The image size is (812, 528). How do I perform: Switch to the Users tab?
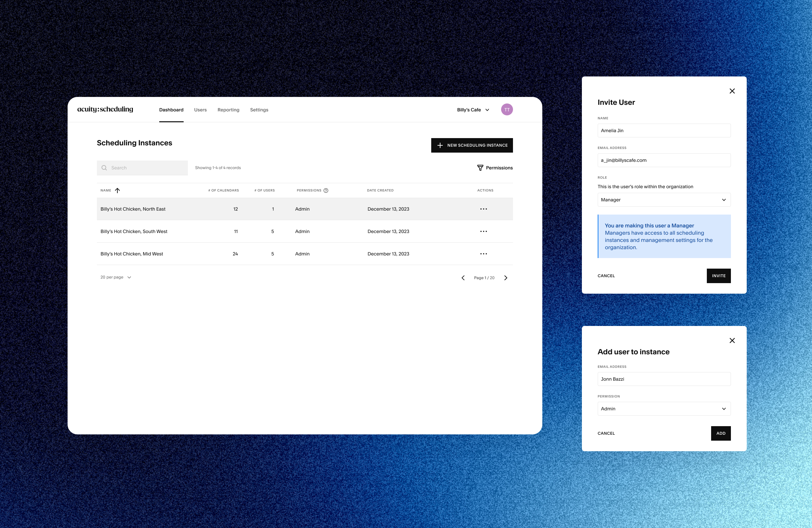click(x=200, y=109)
